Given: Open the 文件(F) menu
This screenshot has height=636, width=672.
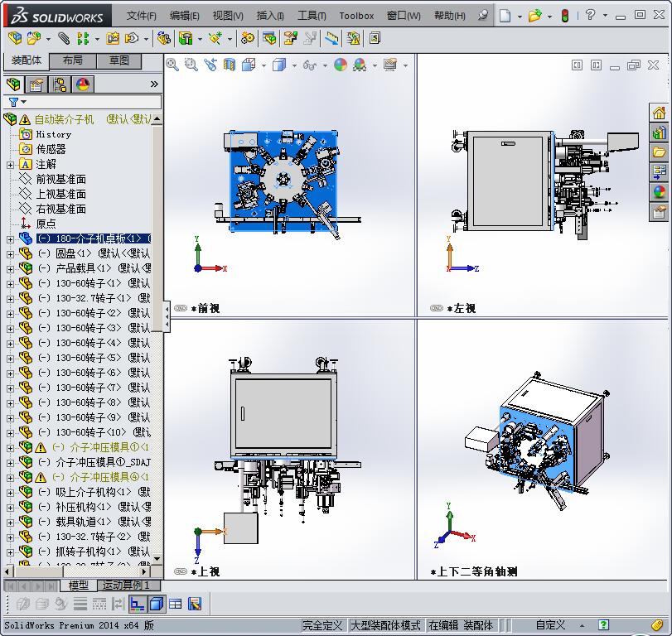Looking at the screenshot, I should tap(141, 16).
